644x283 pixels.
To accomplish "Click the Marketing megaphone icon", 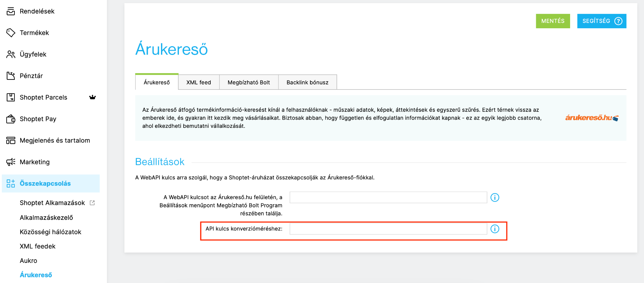I will [x=11, y=162].
